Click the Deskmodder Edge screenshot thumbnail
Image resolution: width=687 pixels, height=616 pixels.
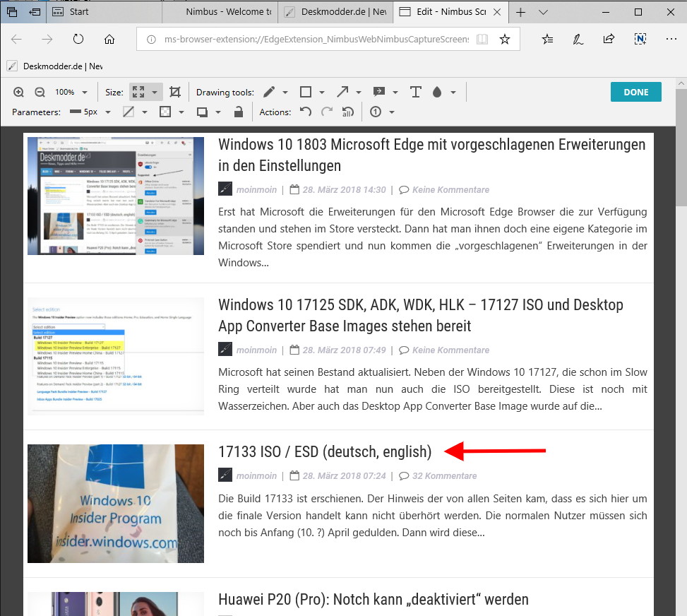pos(116,196)
